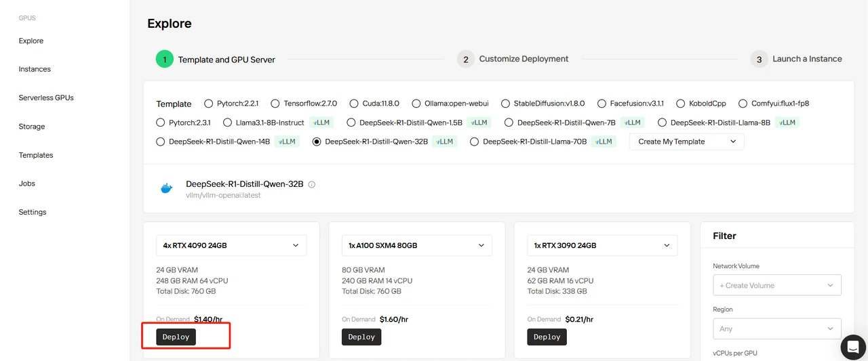Open Serverless GPUs in the sidebar
868x361 pixels.
pos(46,98)
